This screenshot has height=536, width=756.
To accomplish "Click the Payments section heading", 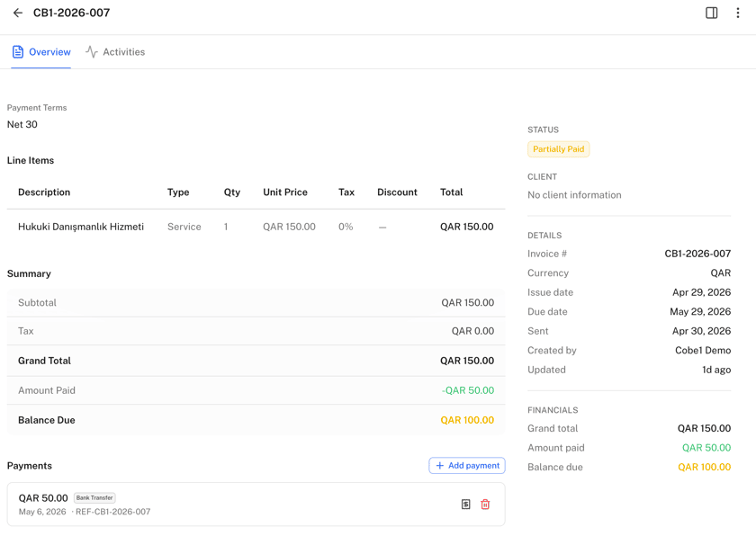I will pos(30,466).
